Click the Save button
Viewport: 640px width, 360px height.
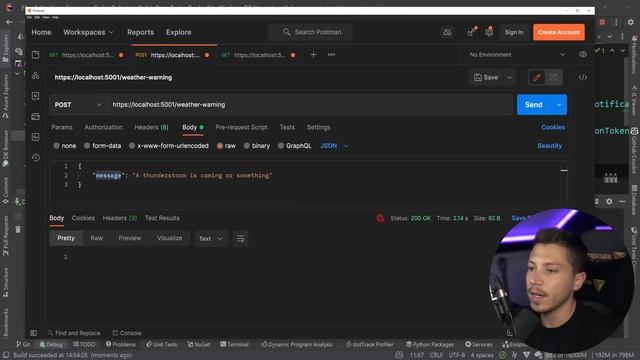[x=487, y=77]
